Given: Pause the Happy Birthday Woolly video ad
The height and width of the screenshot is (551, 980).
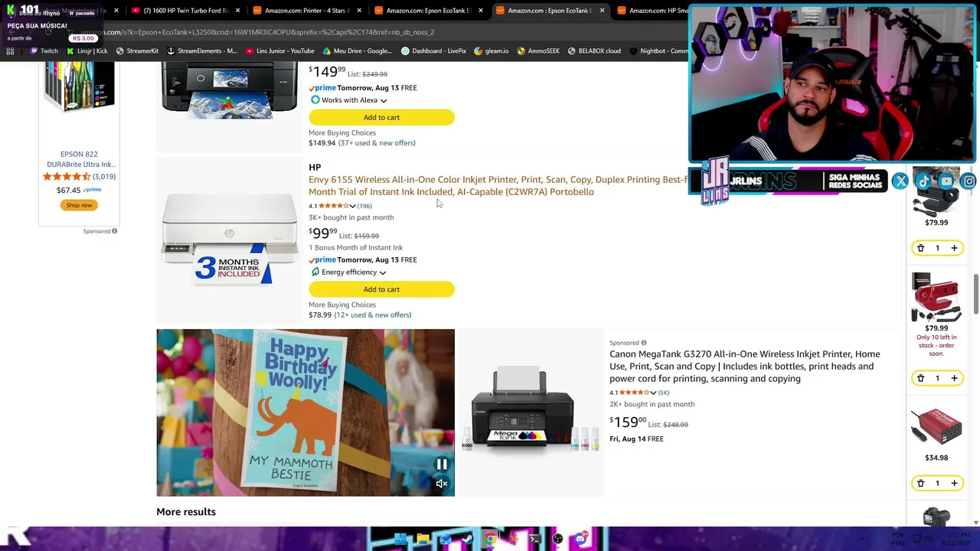Looking at the screenshot, I should (x=442, y=465).
